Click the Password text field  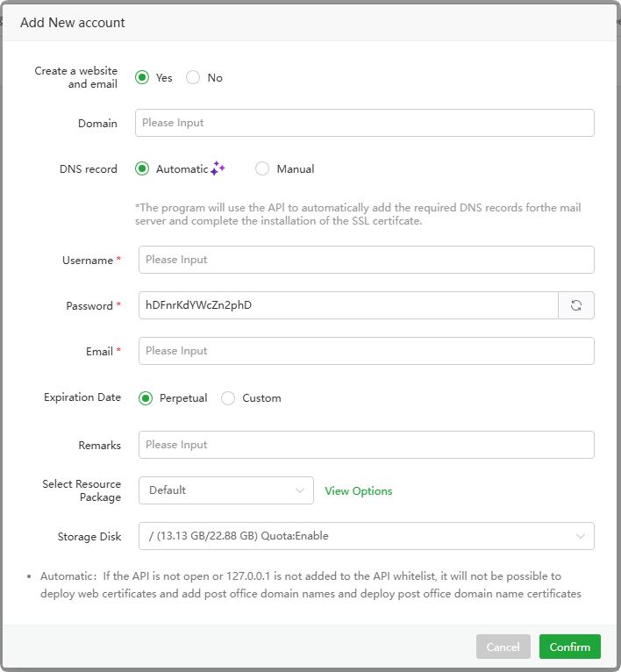coord(348,305)
